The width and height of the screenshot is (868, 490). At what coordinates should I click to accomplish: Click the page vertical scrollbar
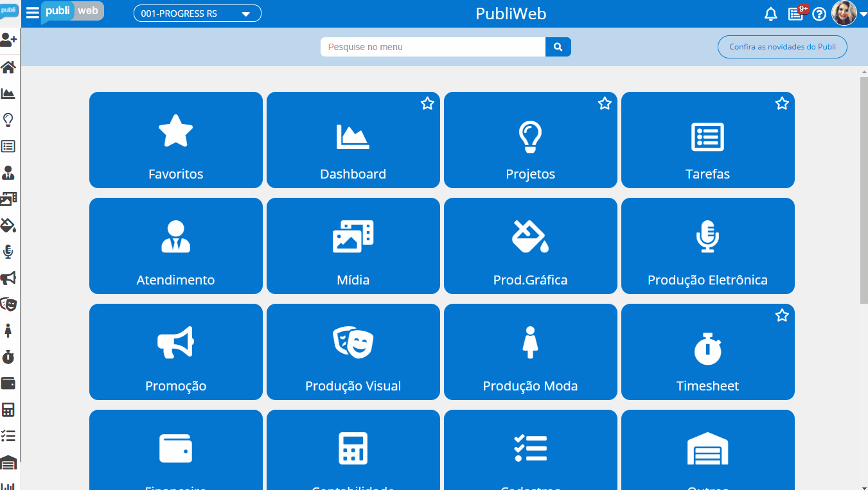[x=864, y=190]
